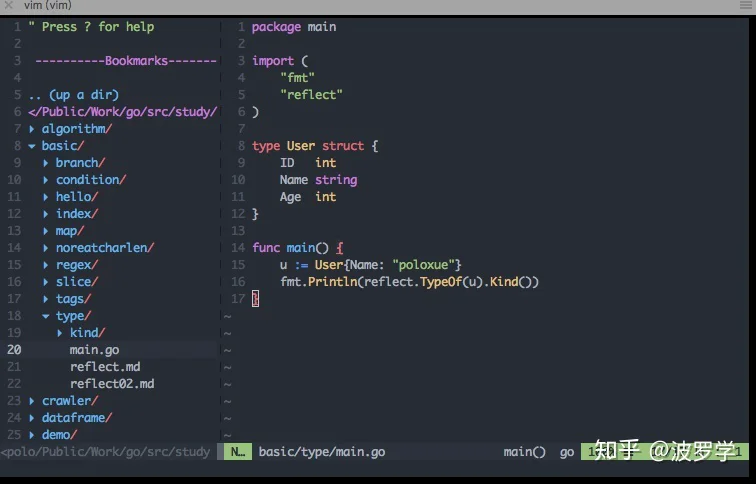The image size is (756, 484).
Task: Collapse the type/ folder arrow
Action: [x=46, y=316]
